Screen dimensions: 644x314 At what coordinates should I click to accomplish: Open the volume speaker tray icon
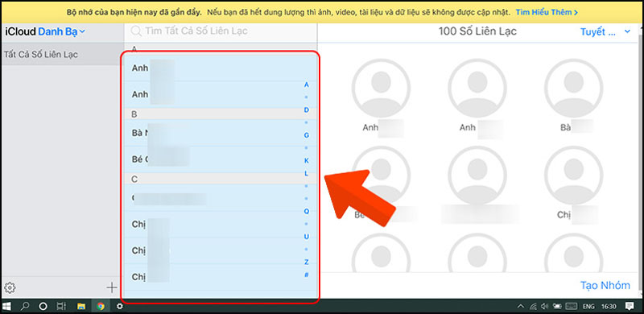click(545, 306)
